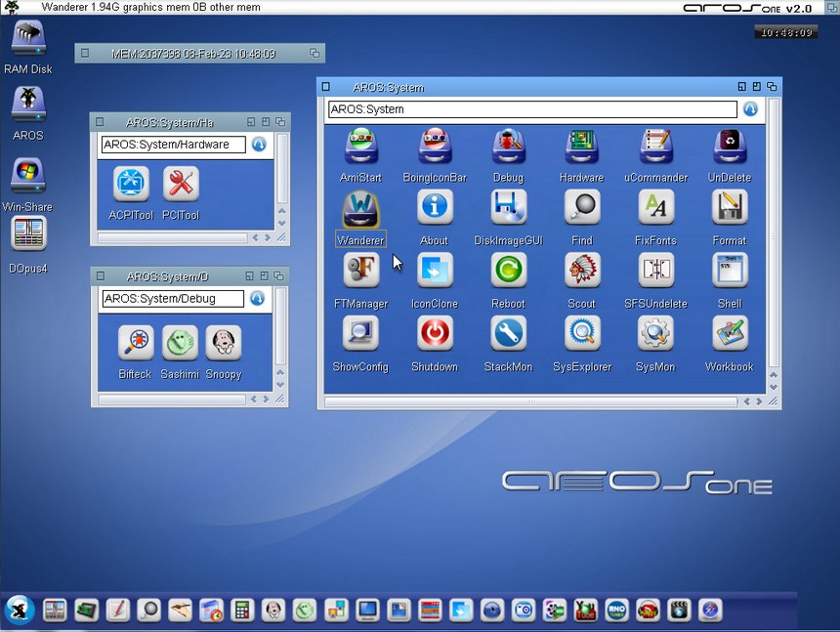Click the horizontal scrollbar of AROS:System window
The image size is (840, 632).
[532, 401]
